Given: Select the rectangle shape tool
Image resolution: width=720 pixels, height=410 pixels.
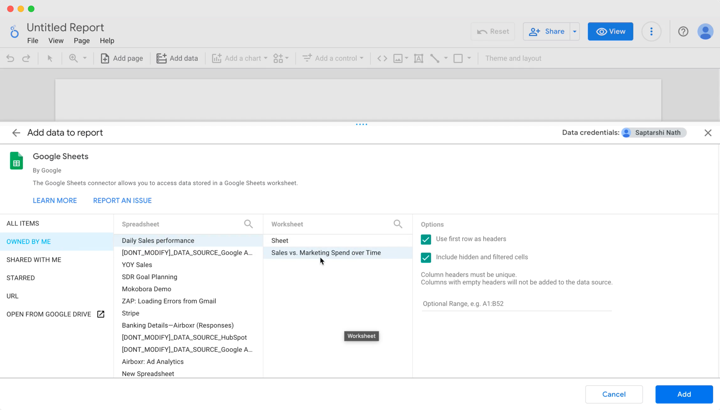Looking at the screenshot, I should click(458, 58).
